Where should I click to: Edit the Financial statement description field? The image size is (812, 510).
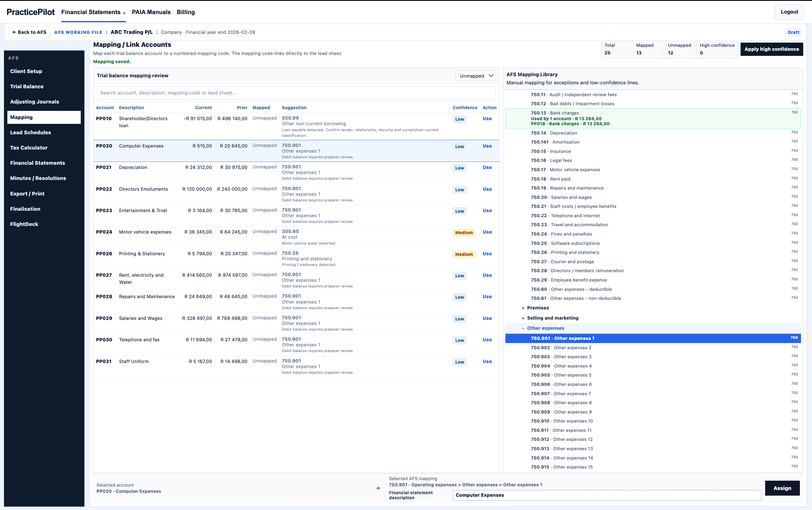tap(607, 495)
